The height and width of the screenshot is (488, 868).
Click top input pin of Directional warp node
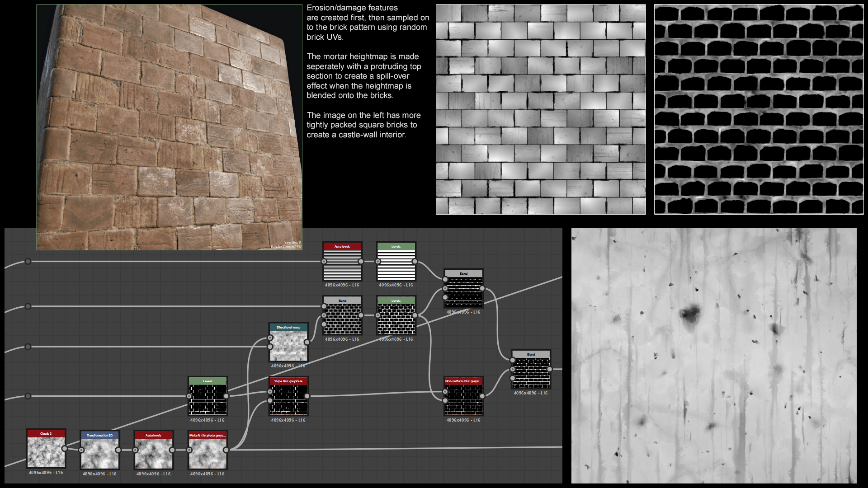click(270, 338)
